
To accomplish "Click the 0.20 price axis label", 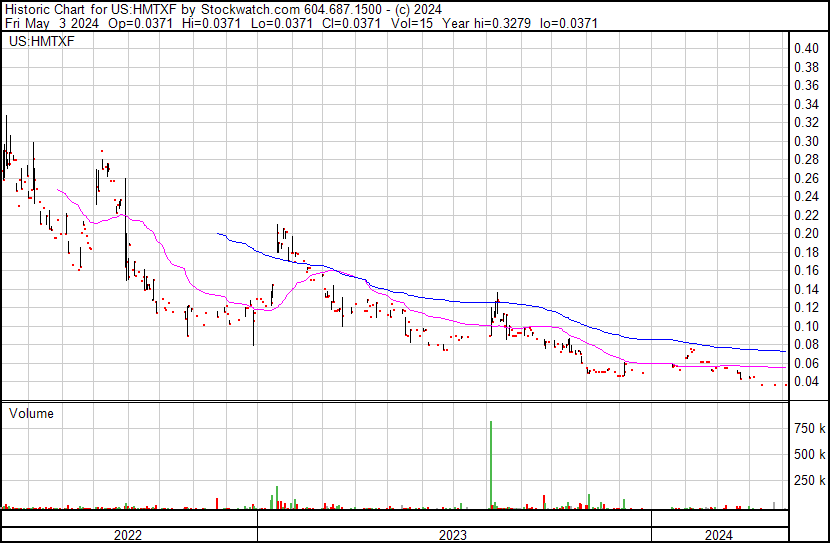I will (x=806, y=233).
